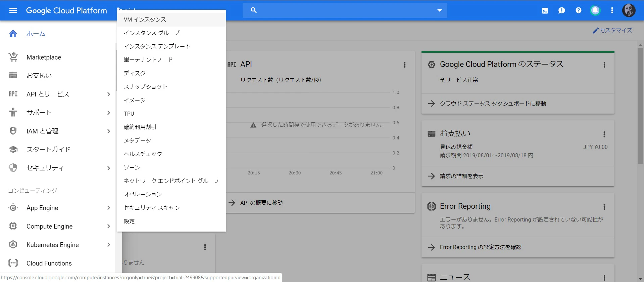This screenshot has width=644, height=282.
Task: Click the Support person icon
Action: 13,112
